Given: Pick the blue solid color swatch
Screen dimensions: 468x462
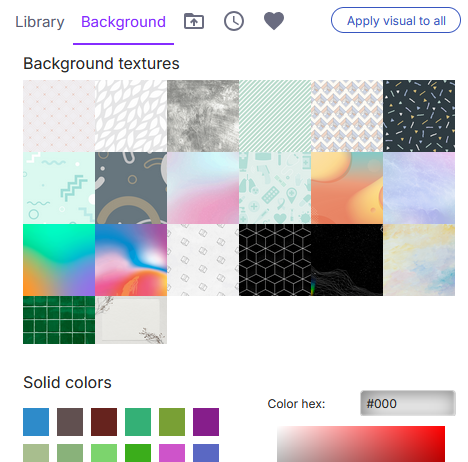Looking at the screenshot, I should coord(36,422).
